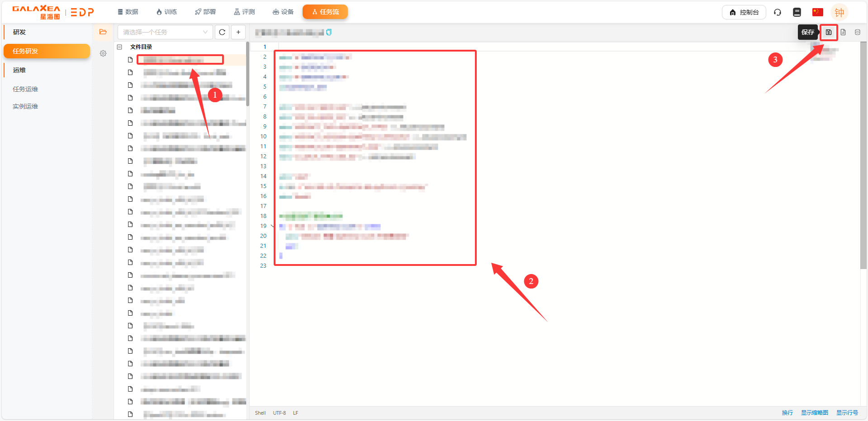Toggle 显示行号 in the status bar

tap(847, 412)
